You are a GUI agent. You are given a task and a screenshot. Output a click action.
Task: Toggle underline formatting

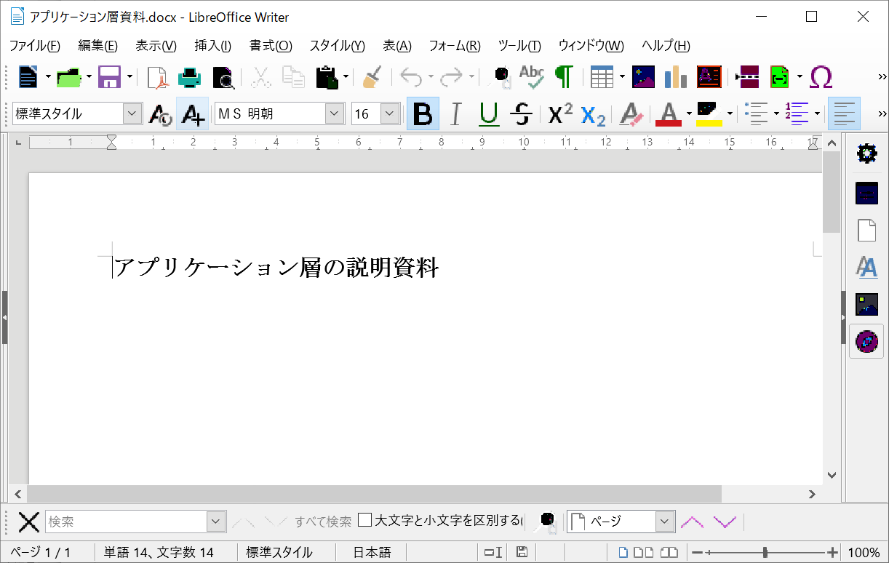[x=488, y=115]
